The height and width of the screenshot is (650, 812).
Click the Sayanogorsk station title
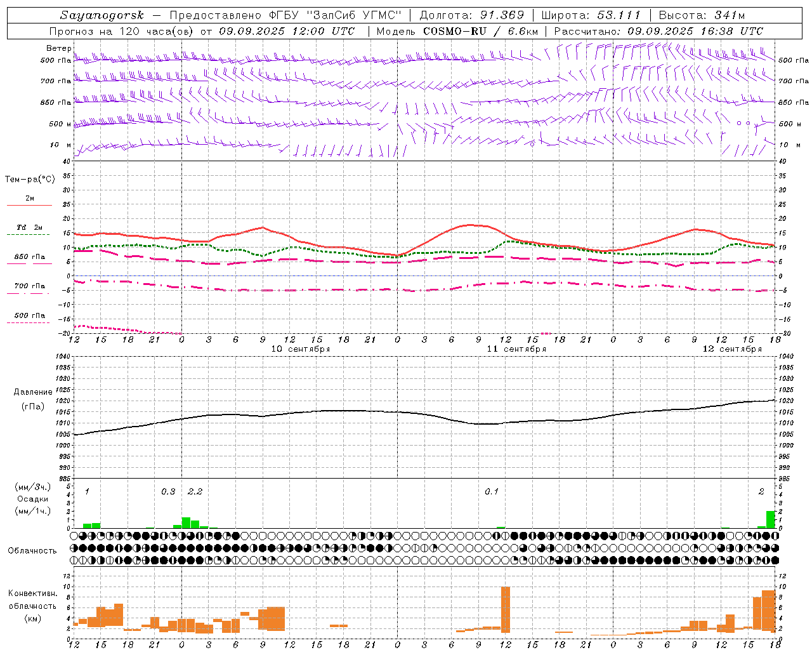point(102,15)
